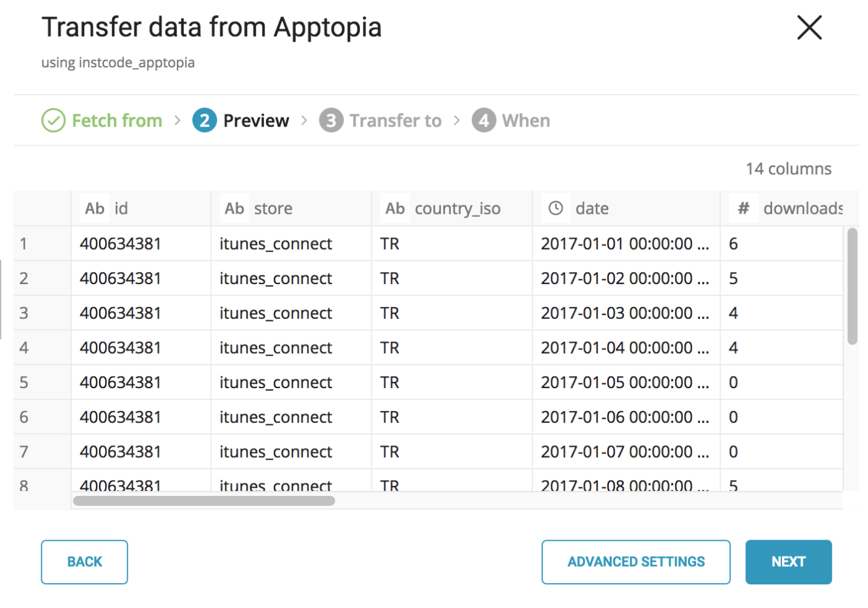Click the Ab type icon for id column
Screen dimensions: 868x608
(x=95, y=209)
